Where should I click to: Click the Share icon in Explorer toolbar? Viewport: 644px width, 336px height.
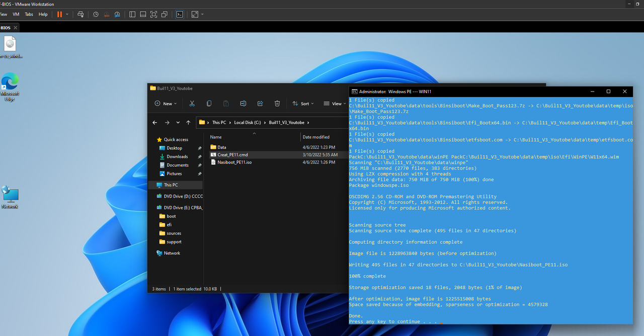pos(260,104)
